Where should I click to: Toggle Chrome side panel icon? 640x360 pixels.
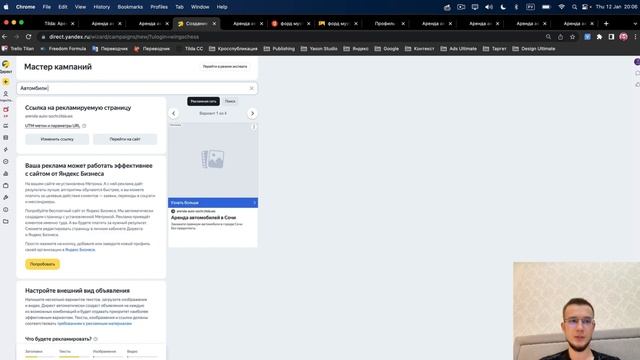click(611, 37)
